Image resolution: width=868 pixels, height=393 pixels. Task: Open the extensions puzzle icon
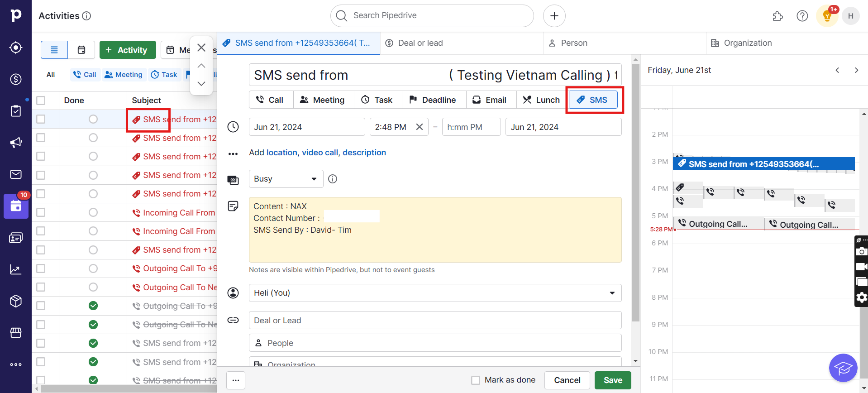(x=777, y=16)
